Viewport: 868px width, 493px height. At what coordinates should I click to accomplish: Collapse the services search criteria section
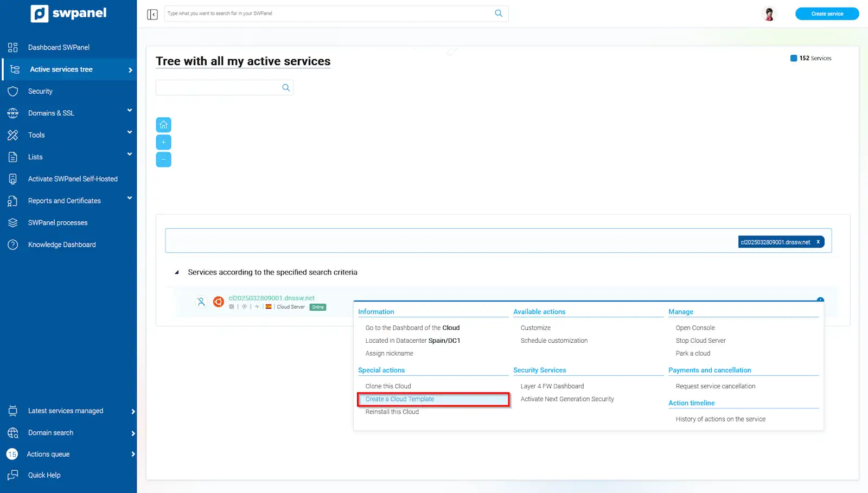pyautogui.click(x=177, y=272)
